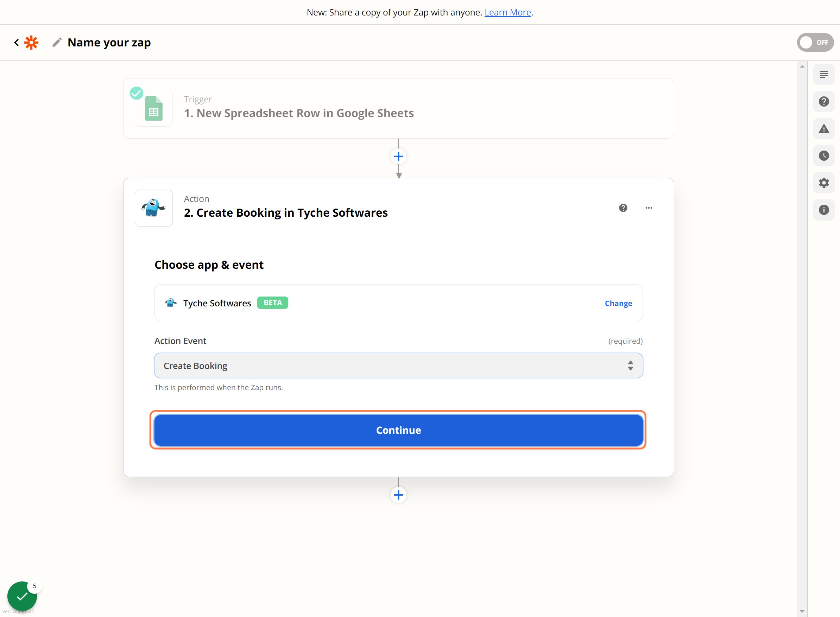Viewport: 840px width, 617px height.
Task: Click the scrollbar down arrow
Action: tap(802, 611)
